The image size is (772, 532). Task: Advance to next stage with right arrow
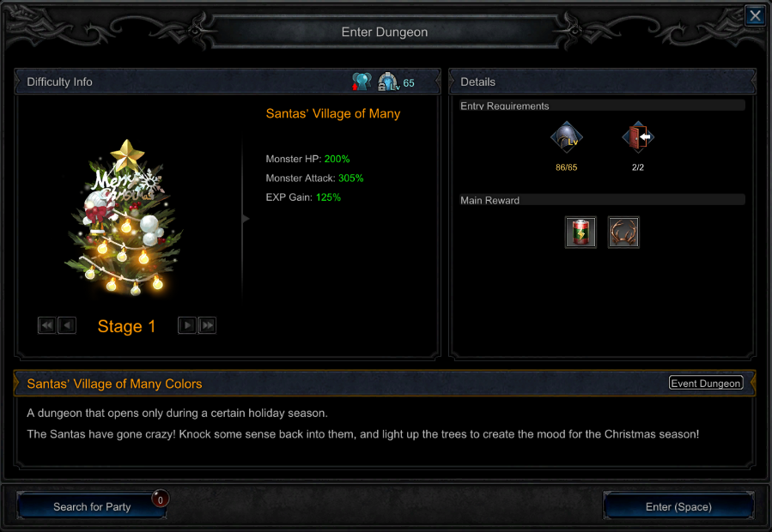187,325
